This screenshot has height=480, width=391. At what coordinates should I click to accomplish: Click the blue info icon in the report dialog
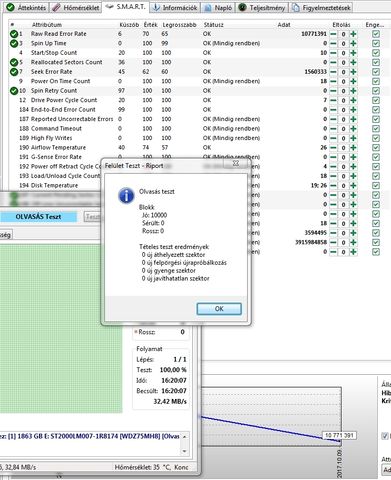[x=126, y=195]
